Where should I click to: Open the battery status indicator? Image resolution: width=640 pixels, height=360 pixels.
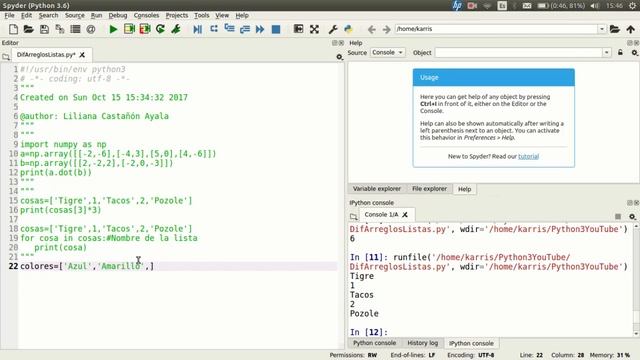coord(561,6)
